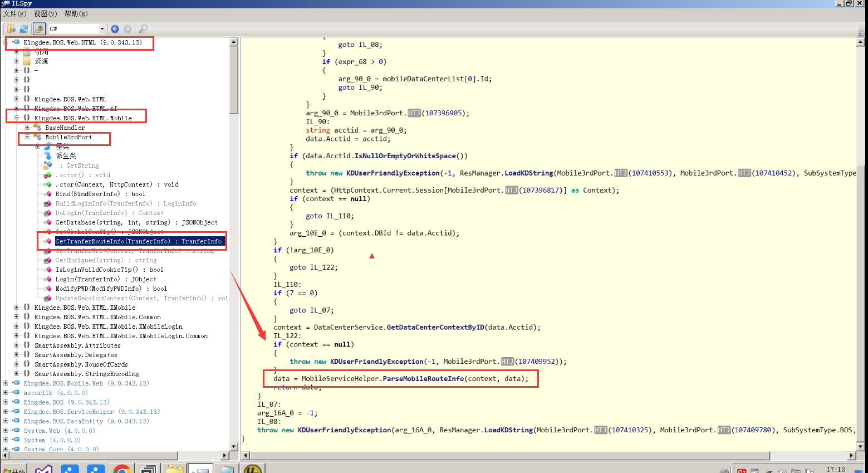
Task: Click the code panel horizontal scrollbar thumb
Action: pos(510,456)
